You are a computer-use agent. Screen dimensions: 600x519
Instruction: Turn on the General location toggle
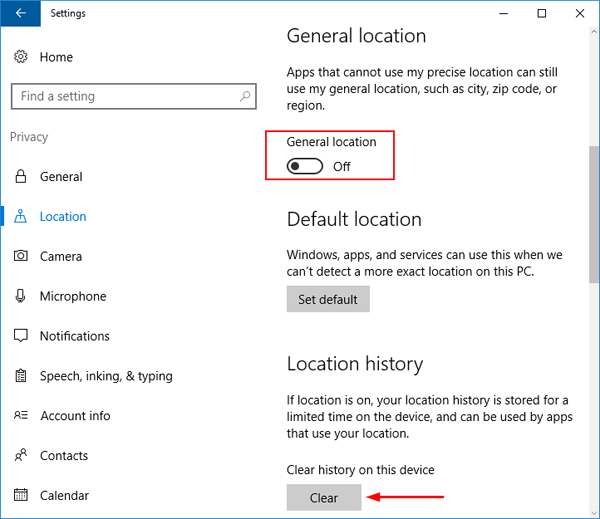tap(305, 166)
